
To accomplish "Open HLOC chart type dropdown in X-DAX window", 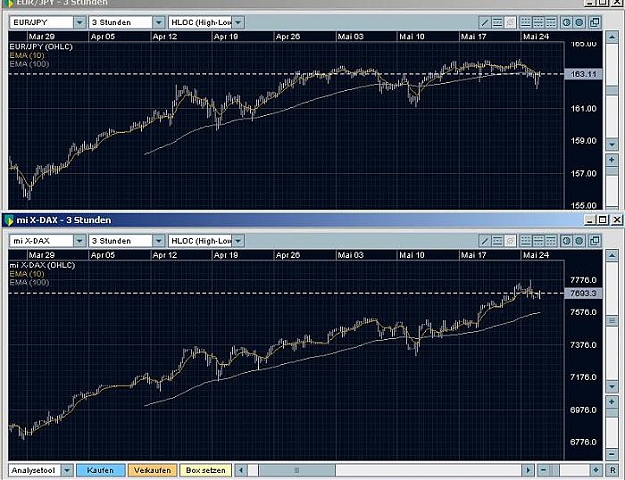I will click(238, 241).
